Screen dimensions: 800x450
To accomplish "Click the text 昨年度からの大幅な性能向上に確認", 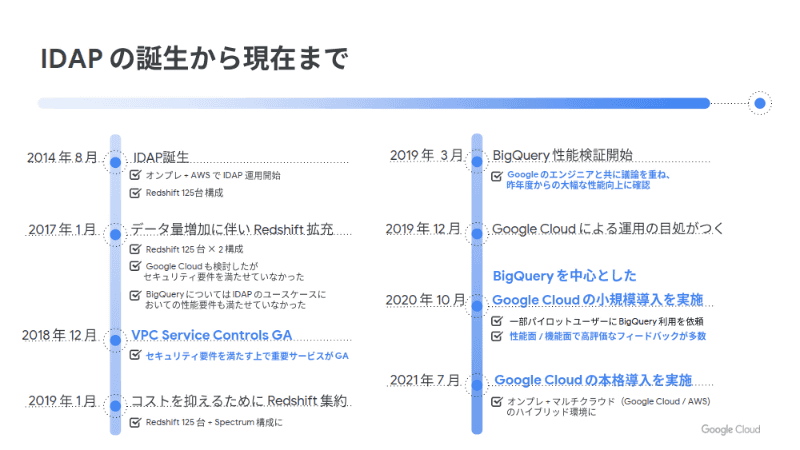I will [579, 185].
